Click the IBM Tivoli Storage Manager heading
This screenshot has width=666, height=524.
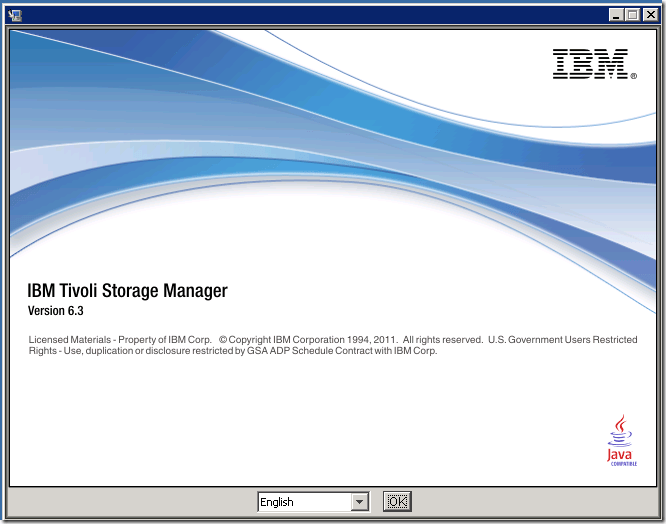(x=128, y=291)
